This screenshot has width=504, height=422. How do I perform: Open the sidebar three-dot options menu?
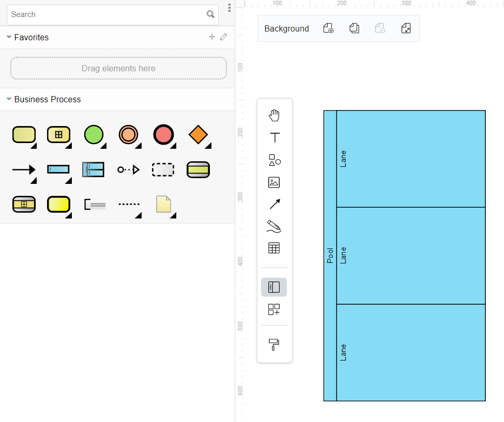coord(229,8)
